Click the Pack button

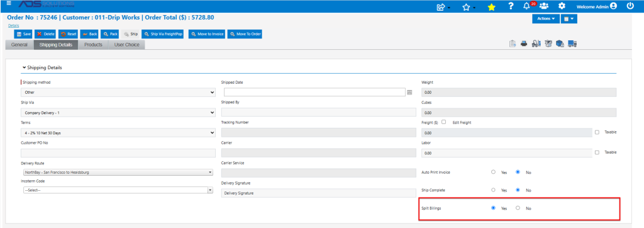tap(111, 34)
